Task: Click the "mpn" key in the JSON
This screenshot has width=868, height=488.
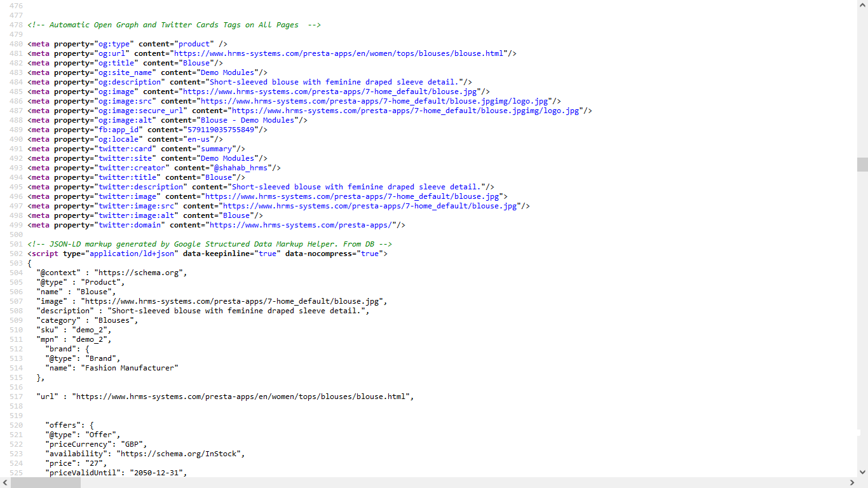Action: [x=47, y=339]
